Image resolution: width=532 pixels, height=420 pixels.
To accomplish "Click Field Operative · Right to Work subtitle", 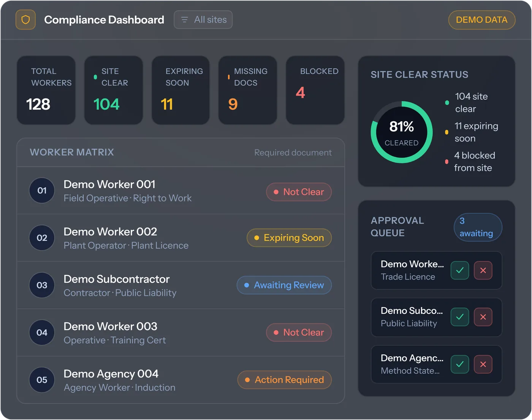I will point(128,198).
